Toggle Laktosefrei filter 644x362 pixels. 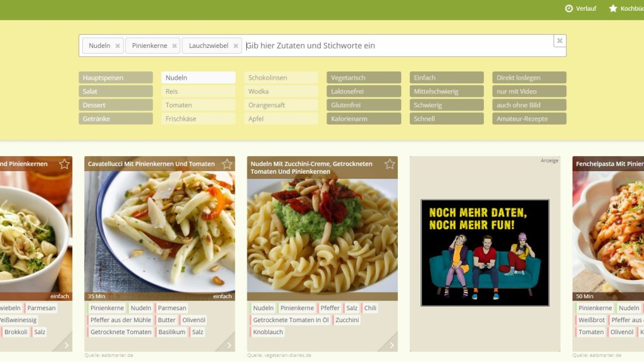(364, 91)
